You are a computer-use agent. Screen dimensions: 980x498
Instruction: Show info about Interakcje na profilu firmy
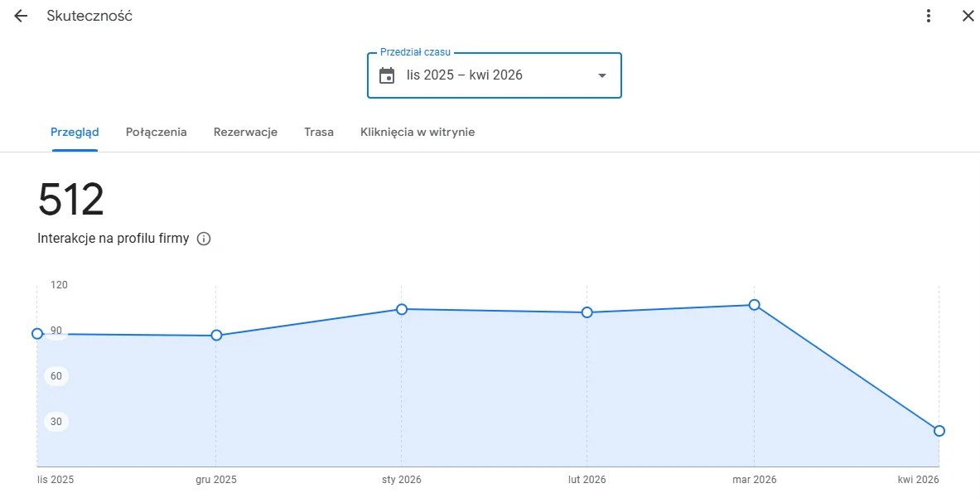204,239
